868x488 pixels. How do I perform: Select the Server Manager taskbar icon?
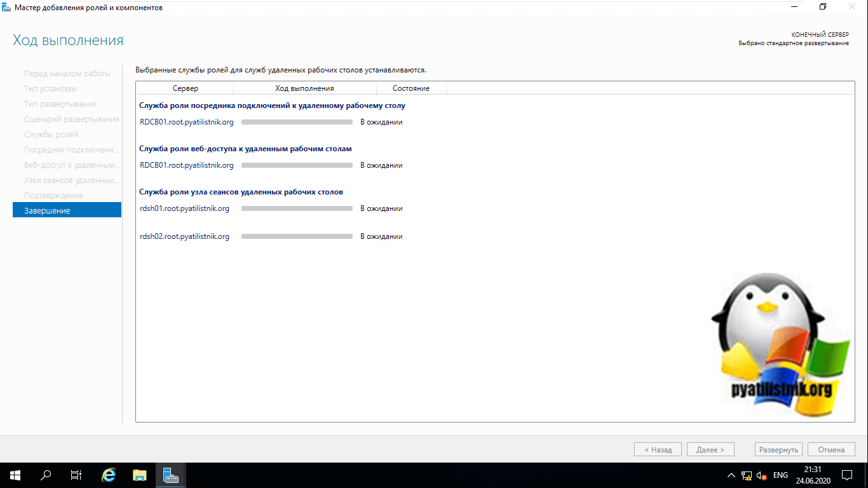170,475
